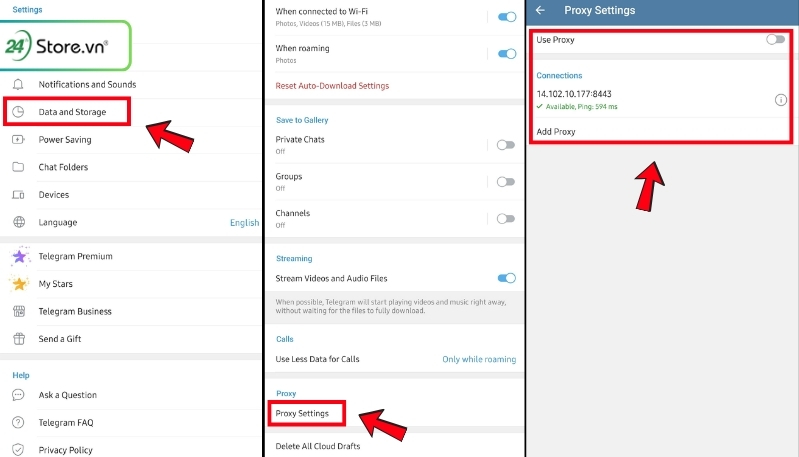This screenshot has height=457, width=799.
Task: Click the Telegram FAQ question mark icon
Action: tap(18, 422)
